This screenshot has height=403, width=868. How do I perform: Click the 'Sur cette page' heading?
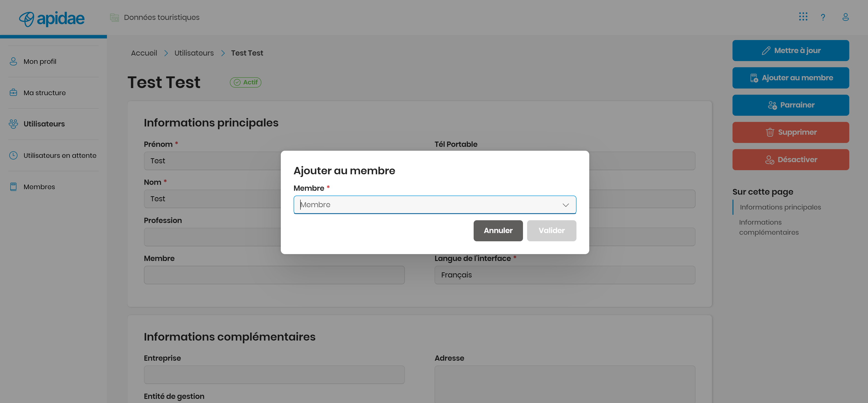coord(763,192)
